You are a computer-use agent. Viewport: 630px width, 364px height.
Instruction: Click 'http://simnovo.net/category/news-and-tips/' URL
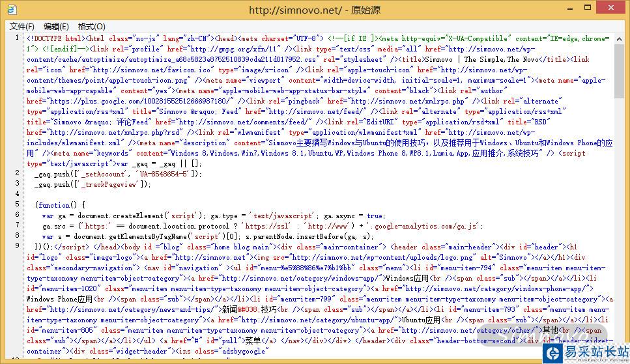[133, 310]
